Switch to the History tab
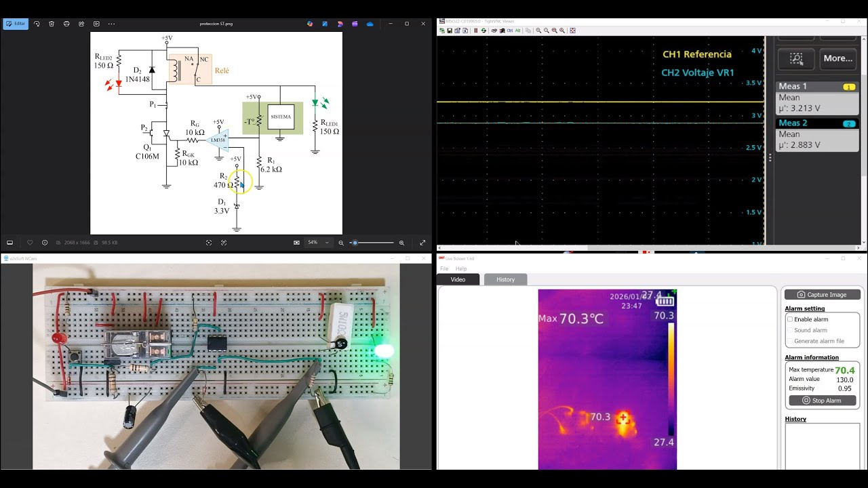868x488 pixels. (x=505, y=279)
